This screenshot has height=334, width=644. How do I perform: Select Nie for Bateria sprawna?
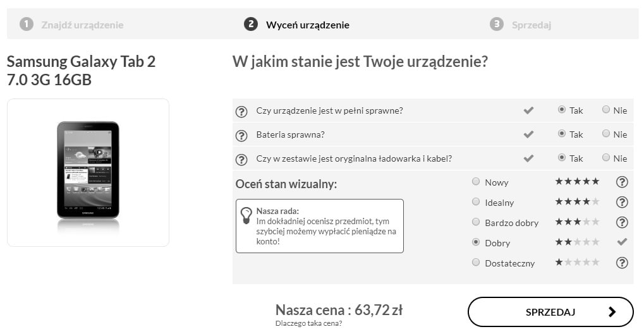pos(606,133)
